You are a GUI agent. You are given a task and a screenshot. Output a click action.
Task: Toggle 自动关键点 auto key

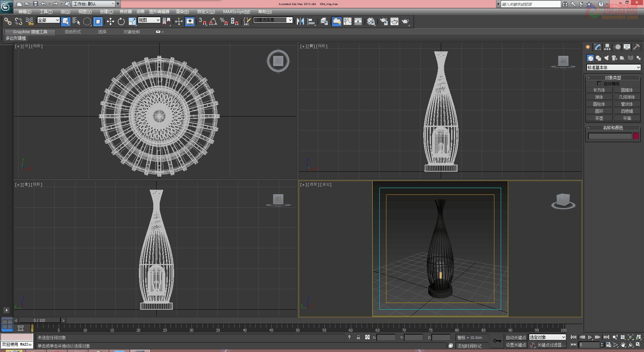pos(516,338)
